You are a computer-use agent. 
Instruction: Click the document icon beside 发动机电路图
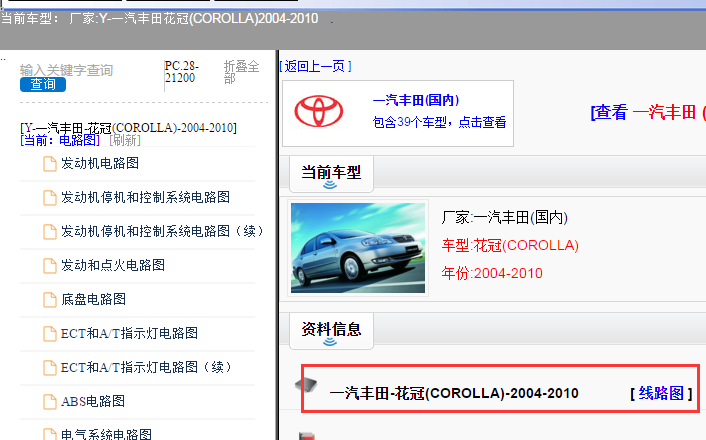coord(50,164)
